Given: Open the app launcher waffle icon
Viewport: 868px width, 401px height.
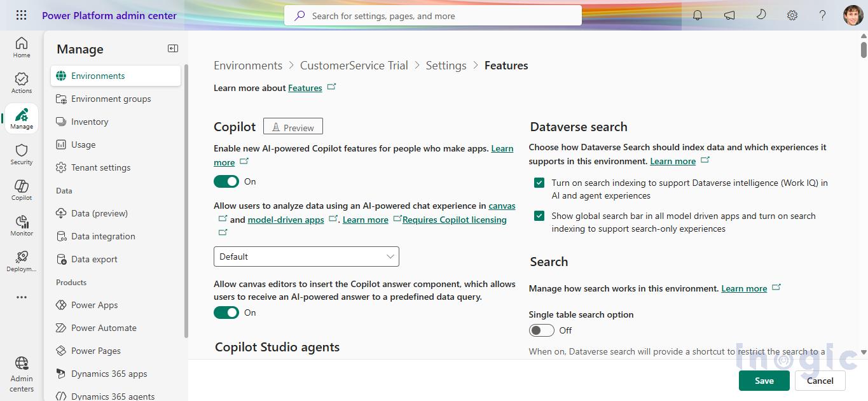Looking at the screenshot, I should coord(21,15).
